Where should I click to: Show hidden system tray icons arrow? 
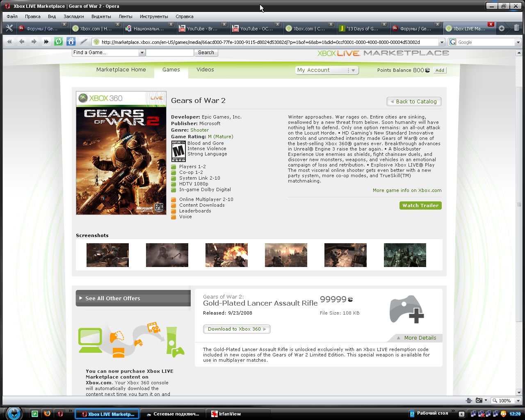coord(461,414)
